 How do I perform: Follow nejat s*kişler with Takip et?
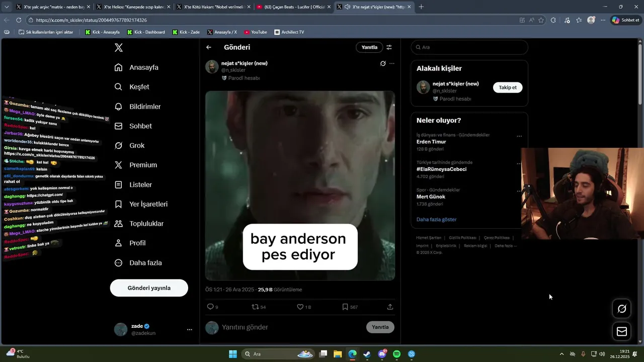508,87
